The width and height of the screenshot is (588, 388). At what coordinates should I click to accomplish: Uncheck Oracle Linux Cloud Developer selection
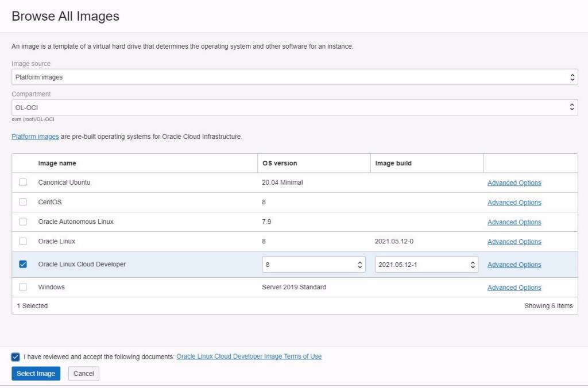pyautogui.click(x=22, y=264)
